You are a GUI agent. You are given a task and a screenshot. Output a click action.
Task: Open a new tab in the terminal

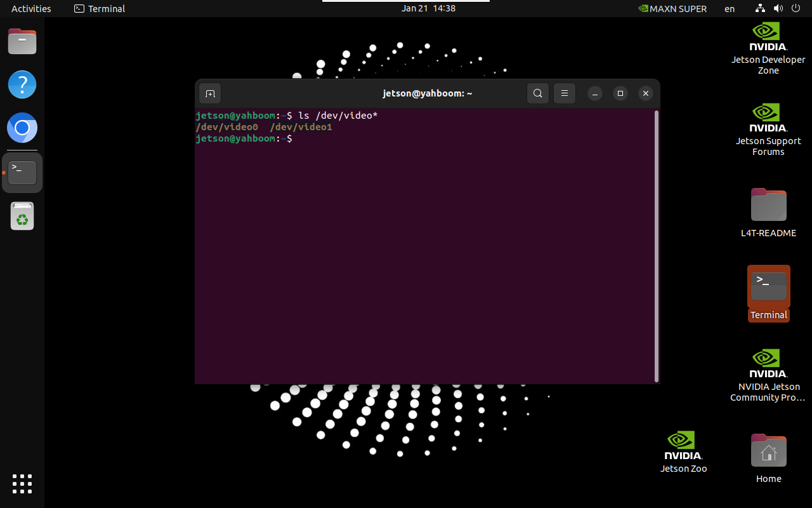pyautogui.click(x=210, y=93)
